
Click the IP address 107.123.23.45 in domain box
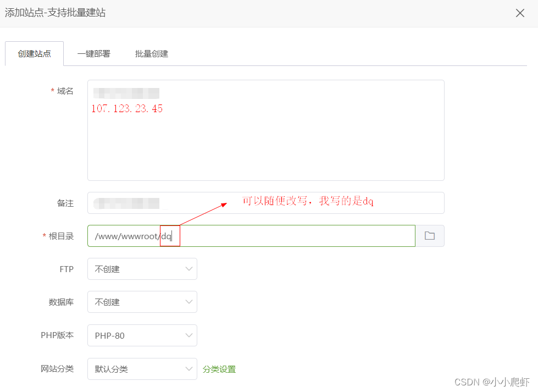(127, 108)
